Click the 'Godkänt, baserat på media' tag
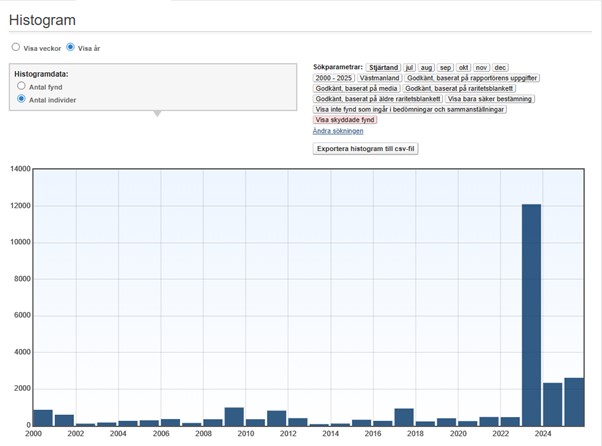 click(x=357, y=89)
